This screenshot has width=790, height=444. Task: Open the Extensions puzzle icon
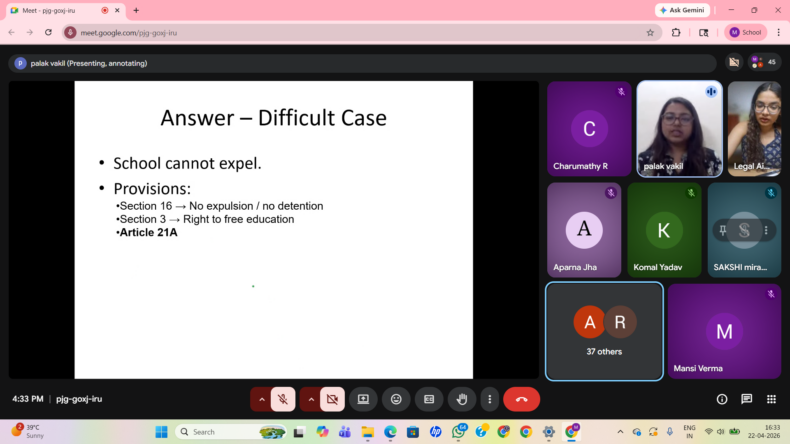pos(676,32)
